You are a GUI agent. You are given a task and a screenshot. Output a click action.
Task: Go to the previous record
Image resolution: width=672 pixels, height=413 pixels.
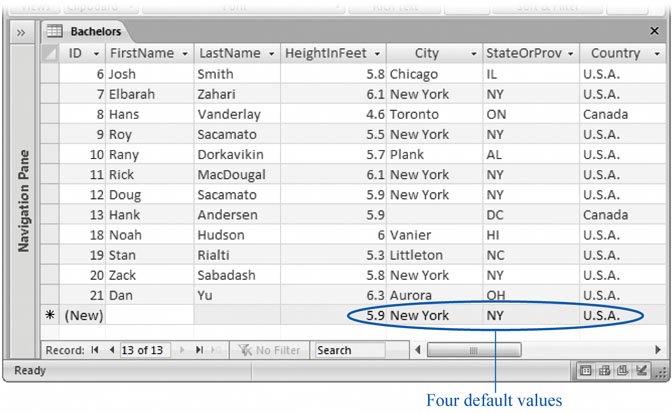[112, 350]
